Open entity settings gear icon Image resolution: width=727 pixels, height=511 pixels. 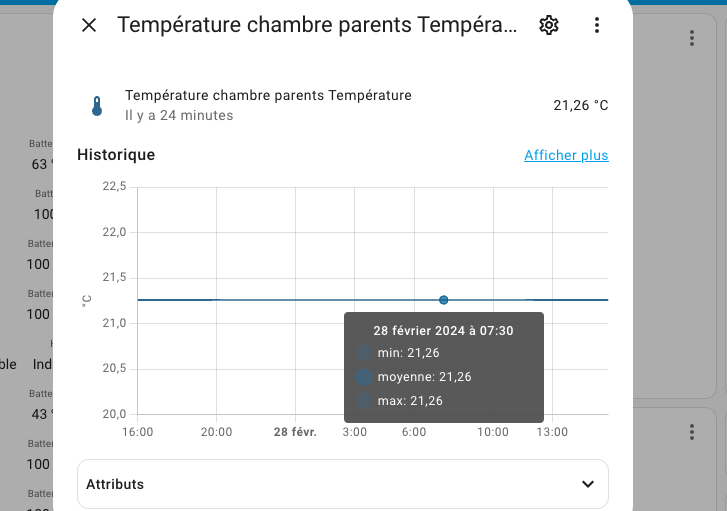(x=548, y=25)
